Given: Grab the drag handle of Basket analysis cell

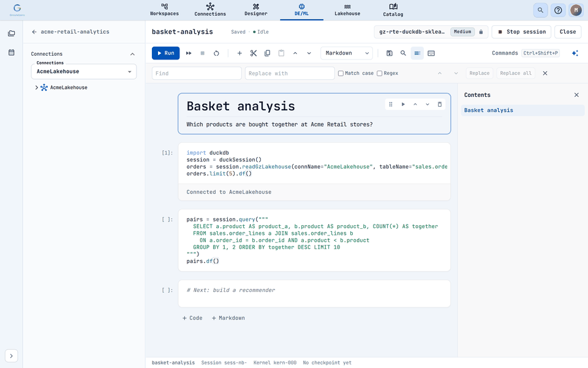Looking at the screenshot, I should pyautogui.click(x=391, y=104).
